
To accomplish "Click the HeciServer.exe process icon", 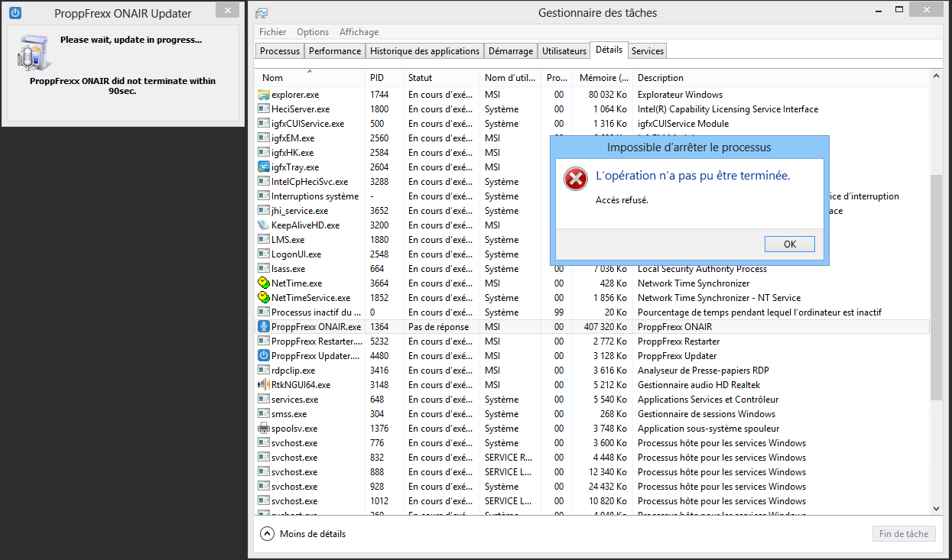I will click(264, 109).
